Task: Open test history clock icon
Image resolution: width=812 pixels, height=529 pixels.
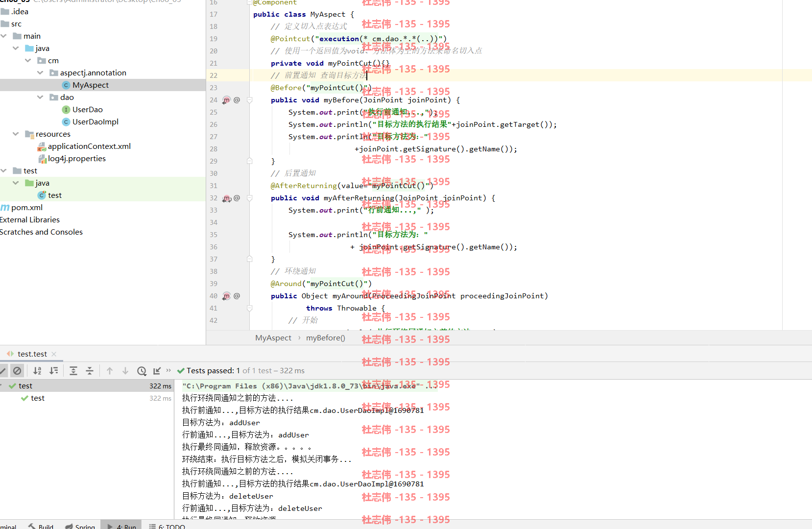Action: (142, 371)
